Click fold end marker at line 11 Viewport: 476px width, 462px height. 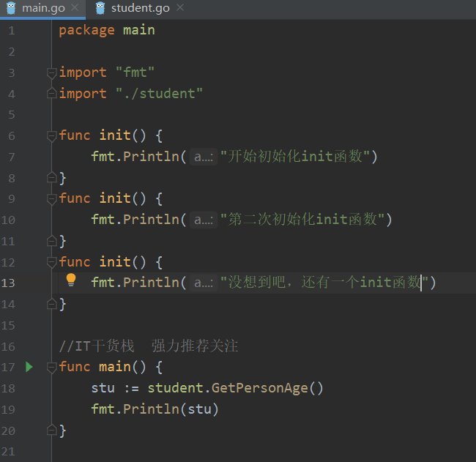[x=52, y=241]
